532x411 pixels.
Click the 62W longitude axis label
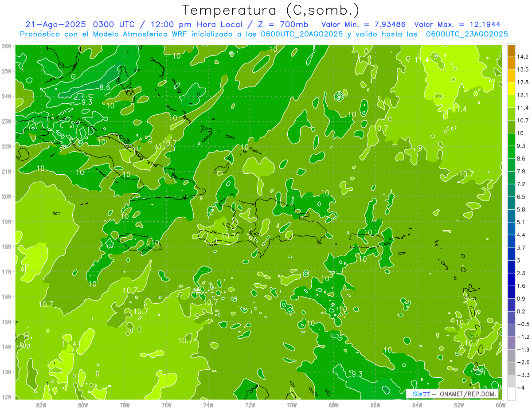point(459,405)
